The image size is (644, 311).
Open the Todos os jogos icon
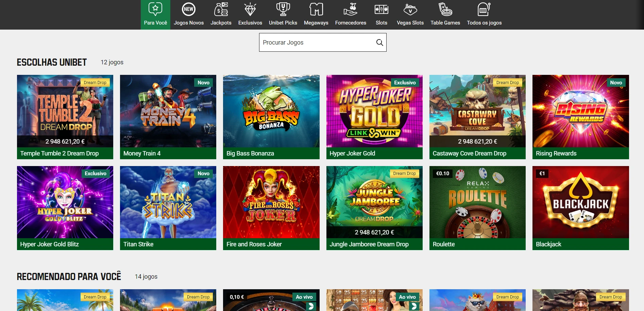click(484, 9)
